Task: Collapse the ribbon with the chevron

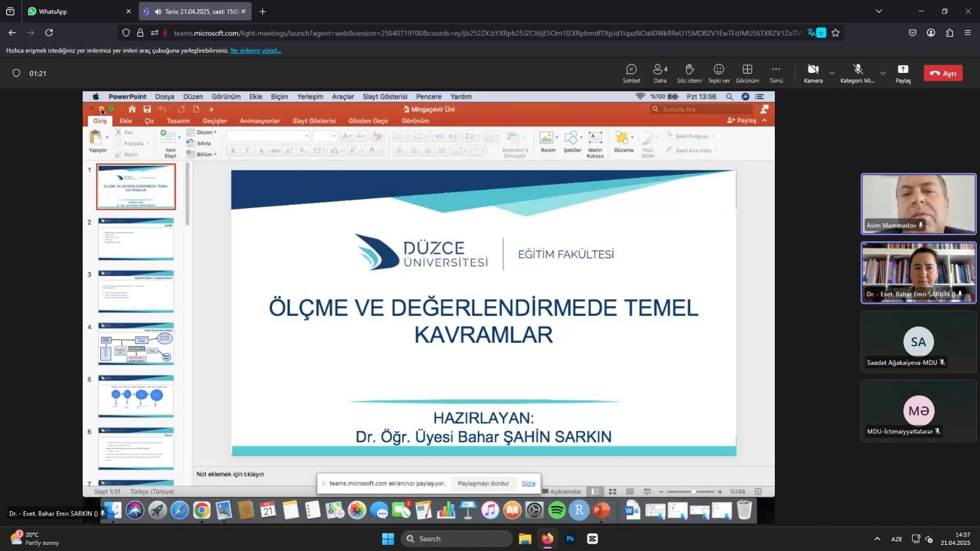Action: (764, 121)
